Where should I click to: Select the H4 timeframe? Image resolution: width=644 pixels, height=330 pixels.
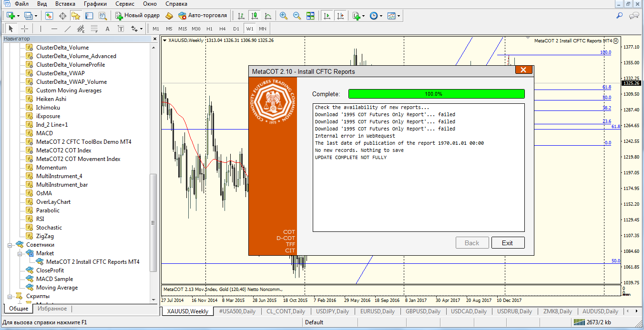(x=223, y=29)
